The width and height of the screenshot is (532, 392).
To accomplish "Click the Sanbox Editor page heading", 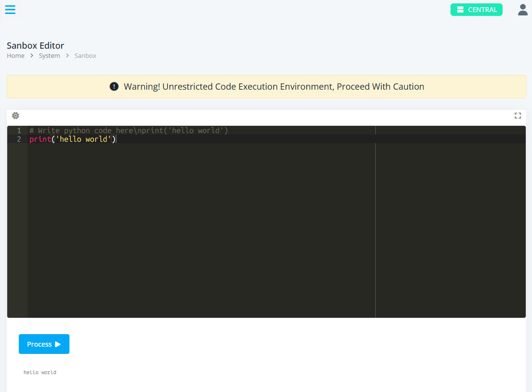I will (x=35, y=45).
